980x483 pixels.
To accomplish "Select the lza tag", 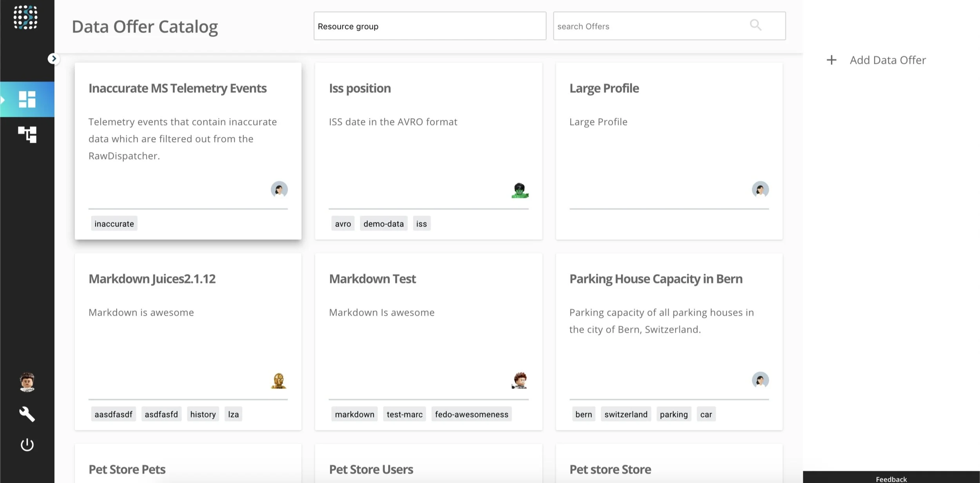I will tap(233, 414).
